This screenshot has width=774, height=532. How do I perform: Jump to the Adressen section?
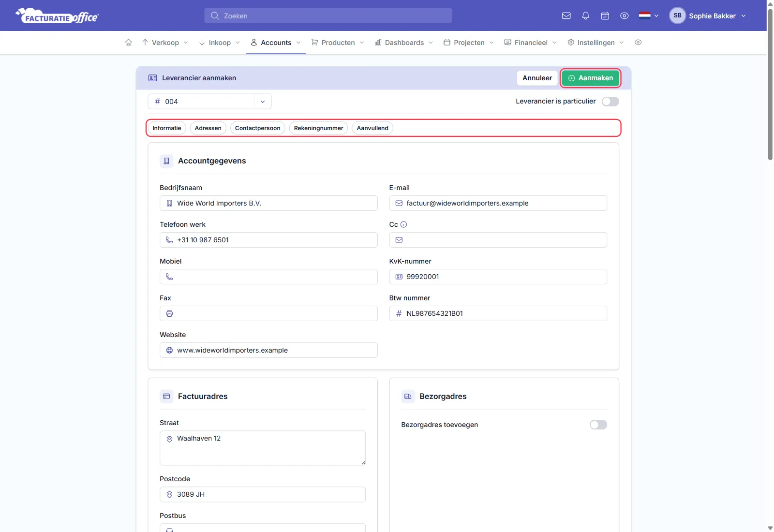(x=208, y=128)
